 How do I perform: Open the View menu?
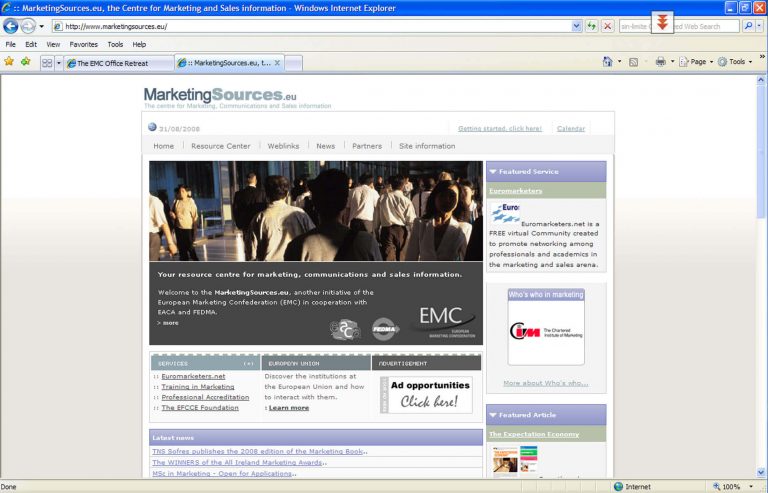(x=53, y=44)
